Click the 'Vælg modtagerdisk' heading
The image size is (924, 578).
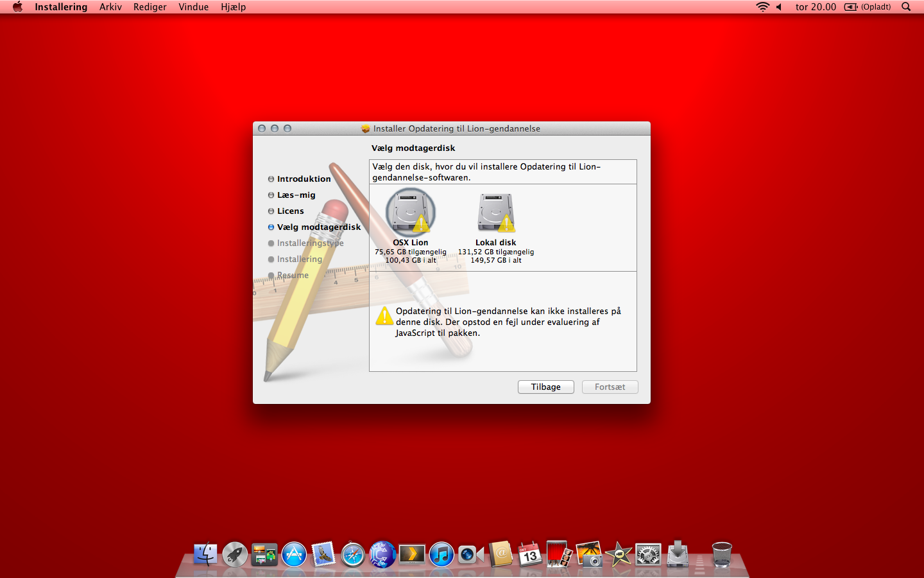[x=413, y=148]
